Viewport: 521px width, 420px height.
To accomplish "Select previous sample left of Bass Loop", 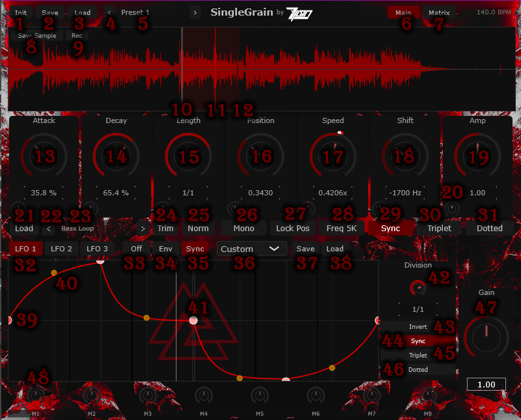I will (49, 229).
